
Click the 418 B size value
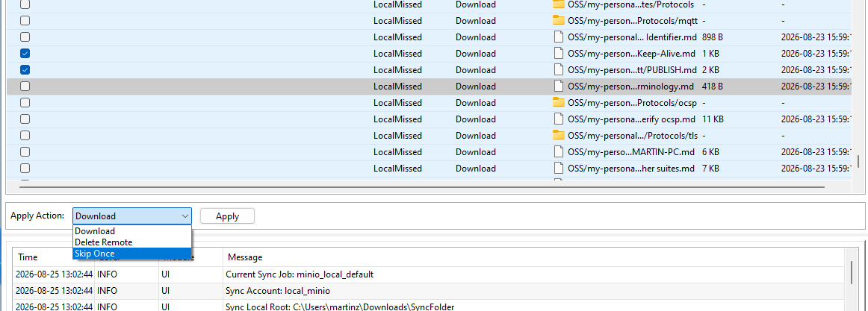pos(713,87)
